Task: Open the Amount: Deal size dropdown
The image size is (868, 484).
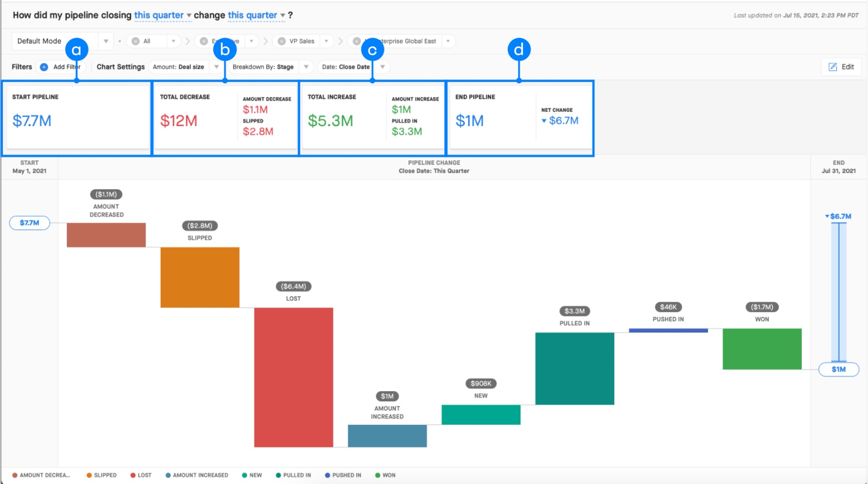Action: tap(186, 67)
